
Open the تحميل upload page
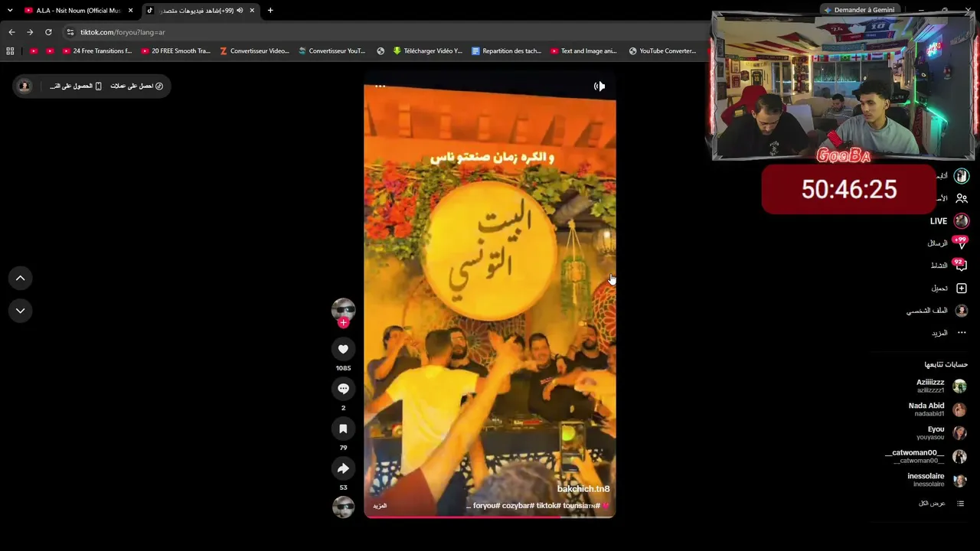click(x=949, y=289)
